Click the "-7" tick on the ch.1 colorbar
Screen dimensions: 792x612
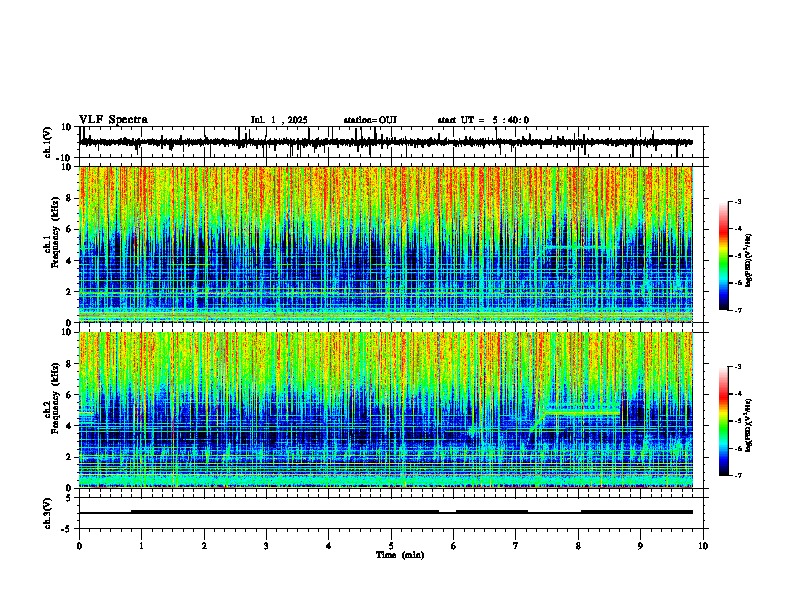tap(738, 310)
